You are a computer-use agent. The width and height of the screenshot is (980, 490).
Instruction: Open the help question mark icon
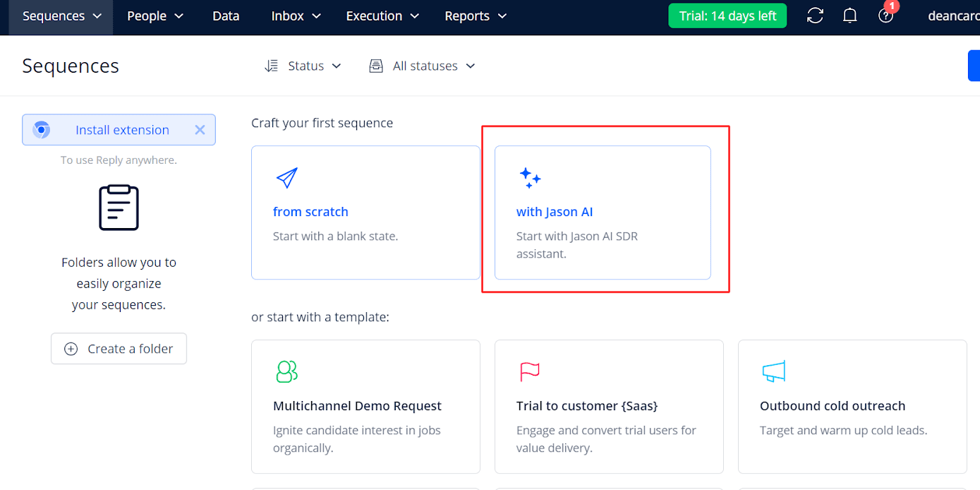coord(885,16)
